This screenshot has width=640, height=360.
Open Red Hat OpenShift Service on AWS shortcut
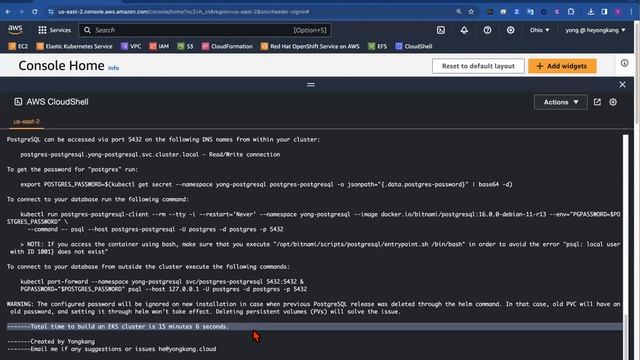(310, 46)
